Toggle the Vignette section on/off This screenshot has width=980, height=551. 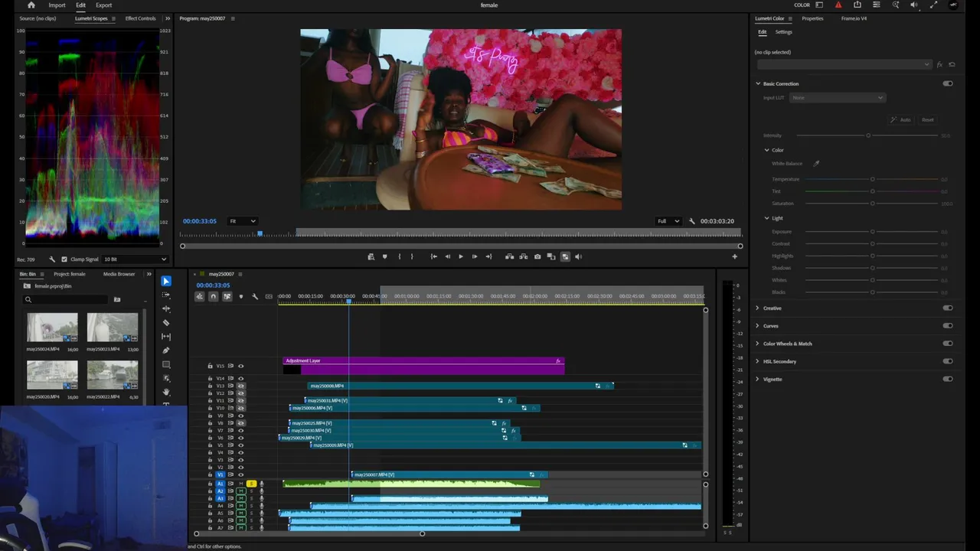(948, 380)
